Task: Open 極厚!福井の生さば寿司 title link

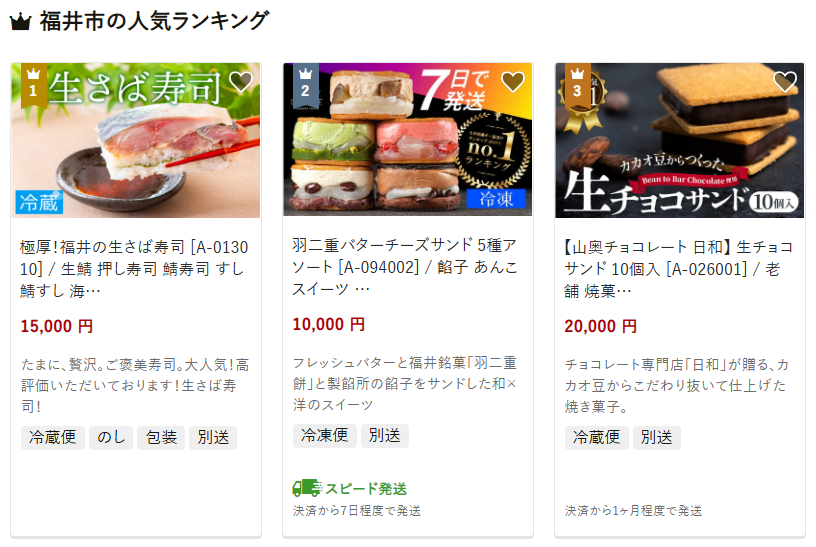Action: pyautogui.click(x=134, y=269)
